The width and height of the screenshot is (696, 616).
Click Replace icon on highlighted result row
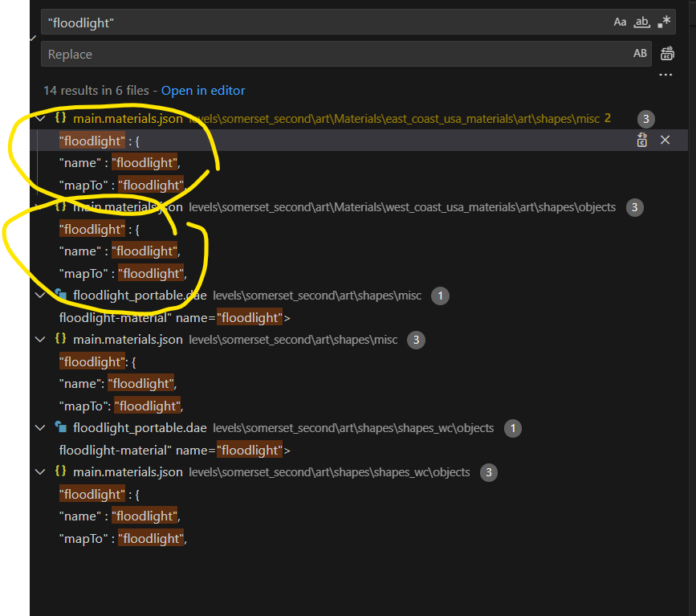(642, 141)
